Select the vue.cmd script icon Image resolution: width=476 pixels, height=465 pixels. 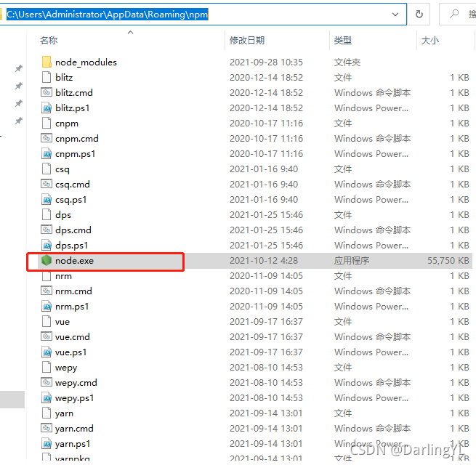point(47,336)
